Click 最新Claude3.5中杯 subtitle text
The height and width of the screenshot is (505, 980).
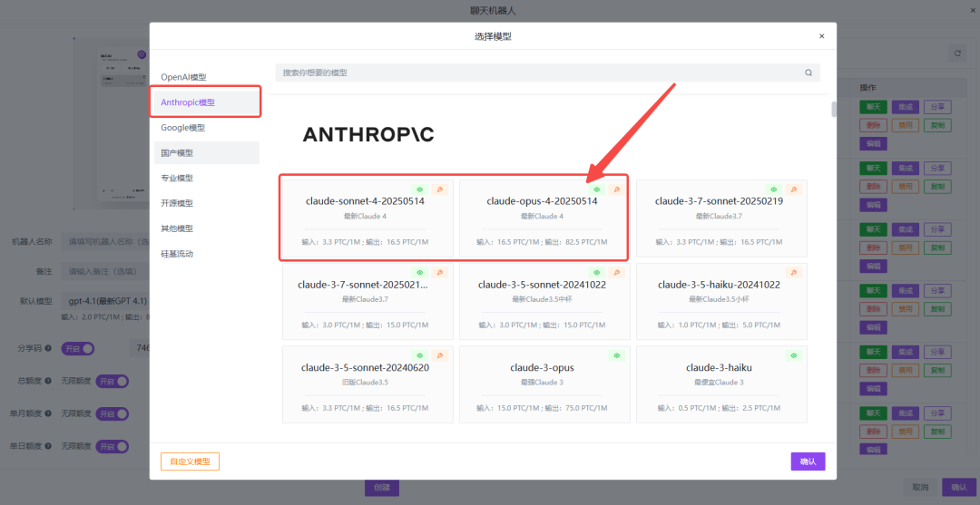tap(542, 299)
